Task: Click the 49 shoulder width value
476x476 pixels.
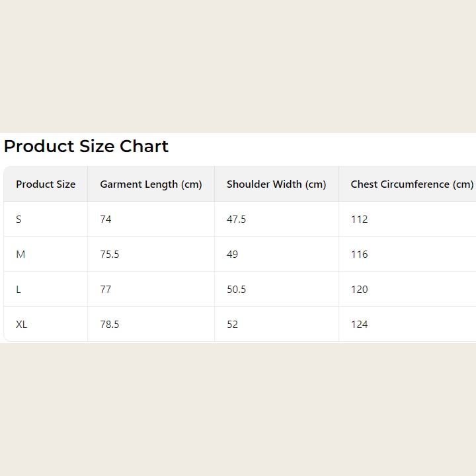Action: 232,255
